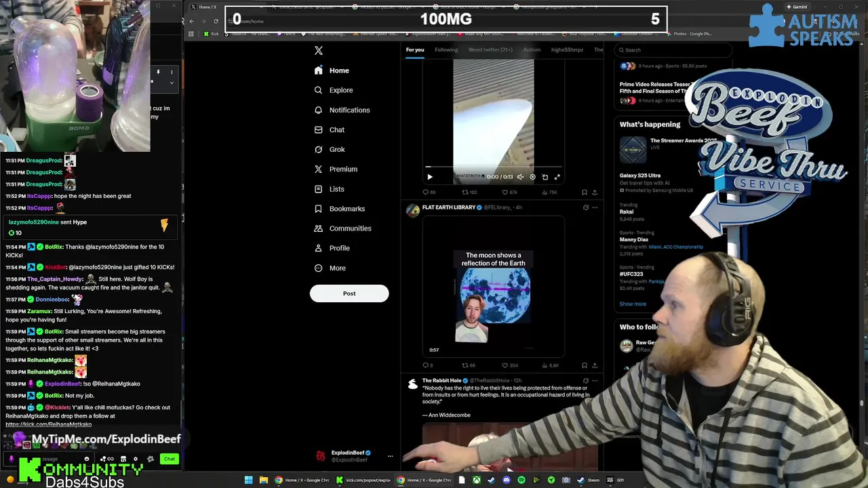Image resolution: width=868 pixels, height=488 pixels.
Task: Share the FLAT EARTH LIBRARY post
Action: pyautogui.click(x=595, y=366)
